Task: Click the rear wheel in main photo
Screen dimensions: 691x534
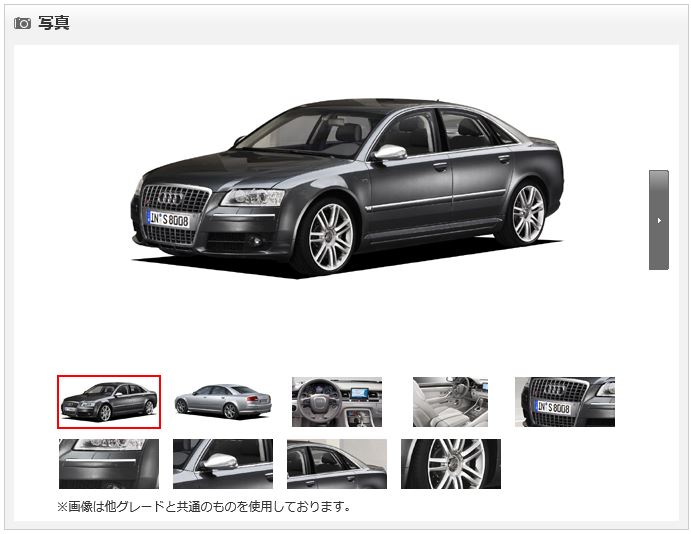Action: 527,214
